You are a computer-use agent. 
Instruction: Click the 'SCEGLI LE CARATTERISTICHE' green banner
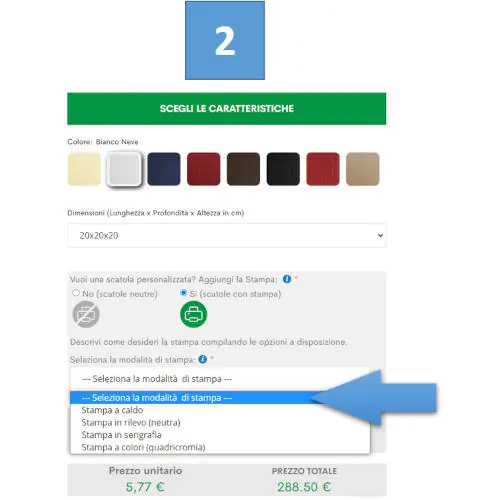pyautogui.click(x=227, y=109)
